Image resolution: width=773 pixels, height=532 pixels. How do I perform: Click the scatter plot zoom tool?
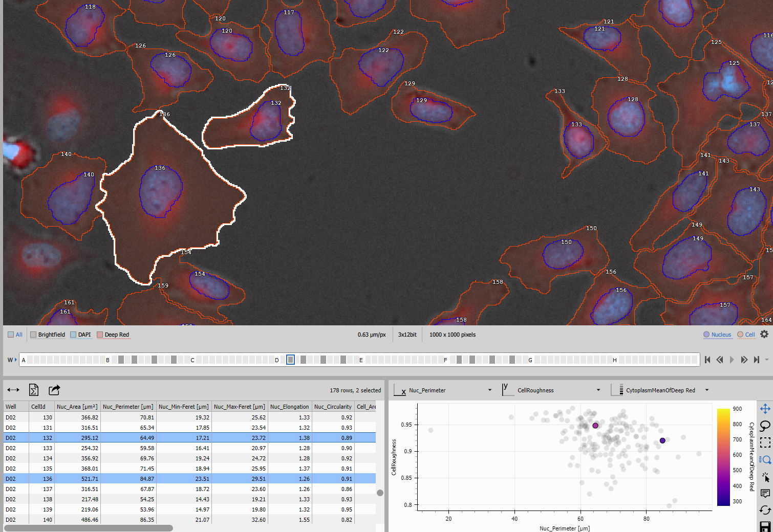765,460
